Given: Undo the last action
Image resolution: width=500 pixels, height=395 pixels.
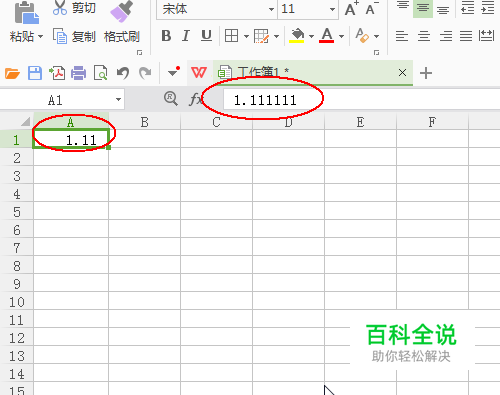Looking at the screenshot, I should point(123,73).
